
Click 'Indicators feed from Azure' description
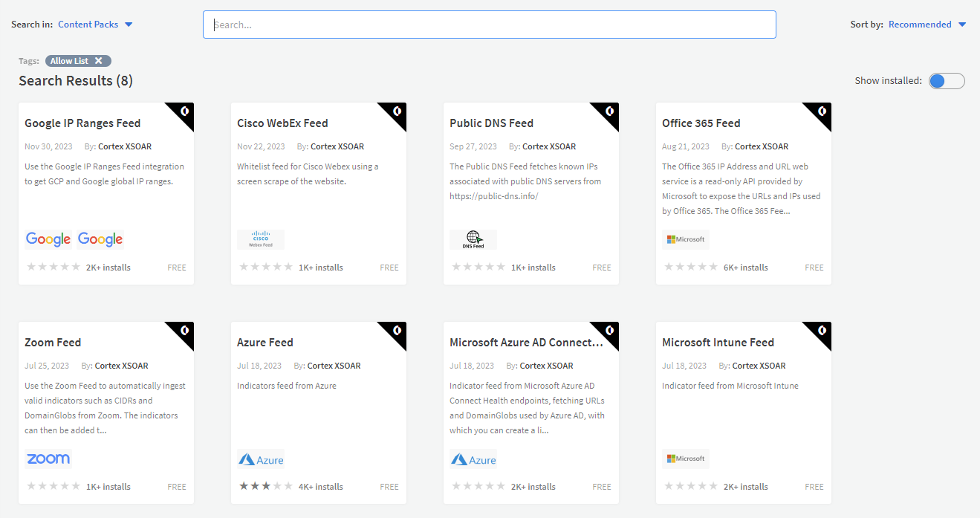[x=287, y=386]
